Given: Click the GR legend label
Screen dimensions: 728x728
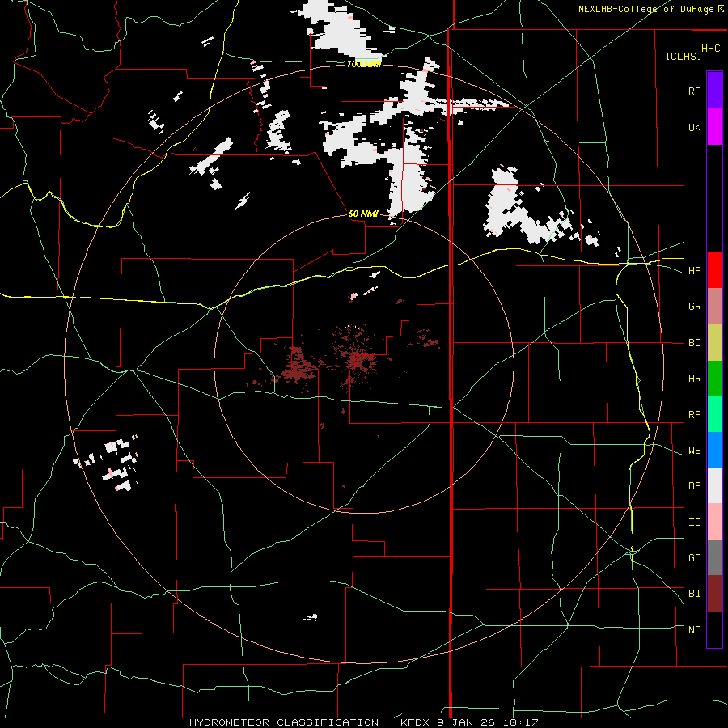Looking at the screenshot, I should click(694, 307).
